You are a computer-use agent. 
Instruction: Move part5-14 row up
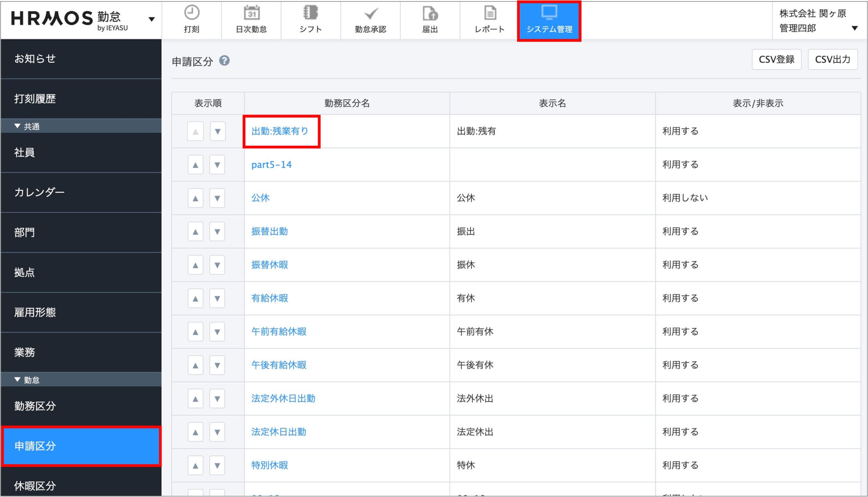195,165
